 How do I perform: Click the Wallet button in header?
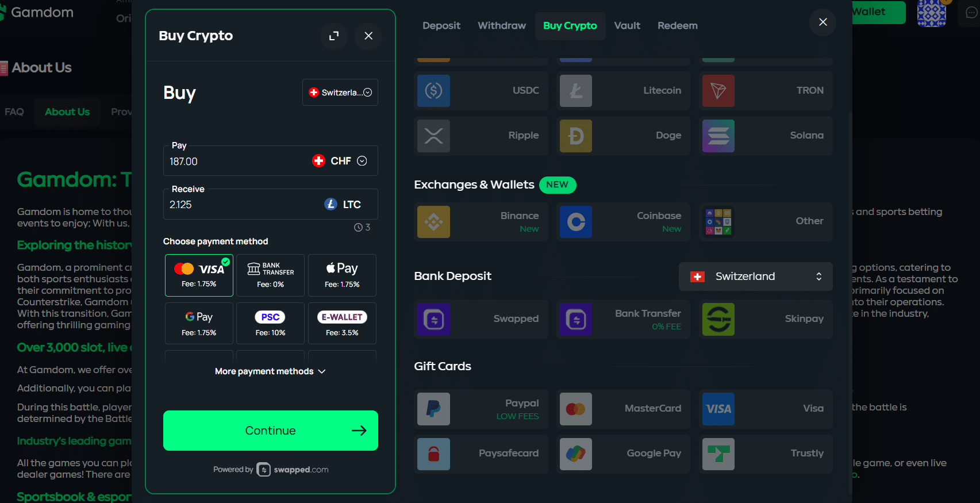(x=878, y=12)
